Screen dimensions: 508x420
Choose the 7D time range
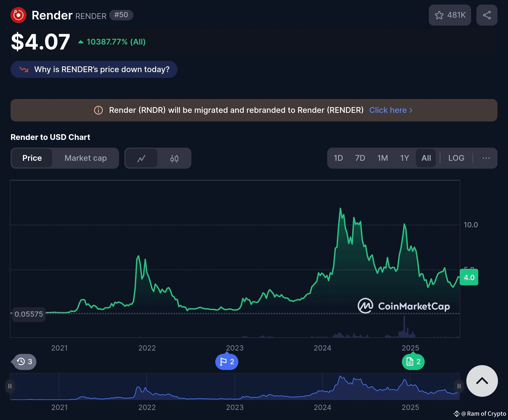coord(360,158)
